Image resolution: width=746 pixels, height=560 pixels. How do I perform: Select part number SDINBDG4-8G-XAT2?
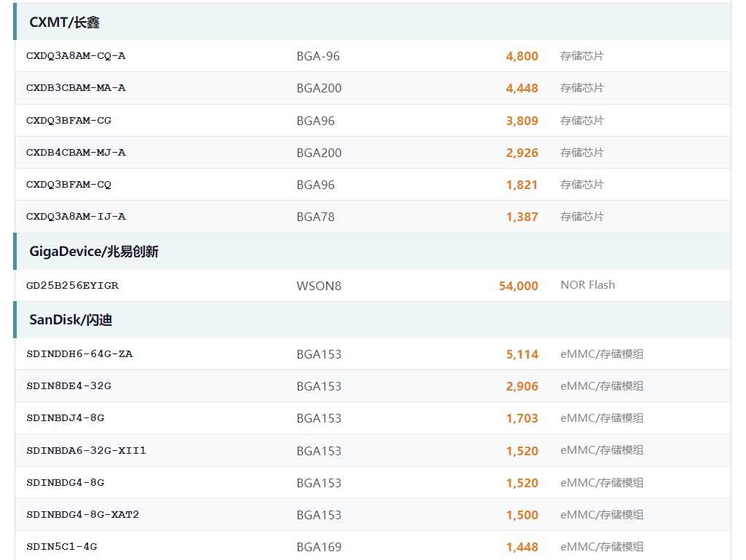click(x=82, y=515)
